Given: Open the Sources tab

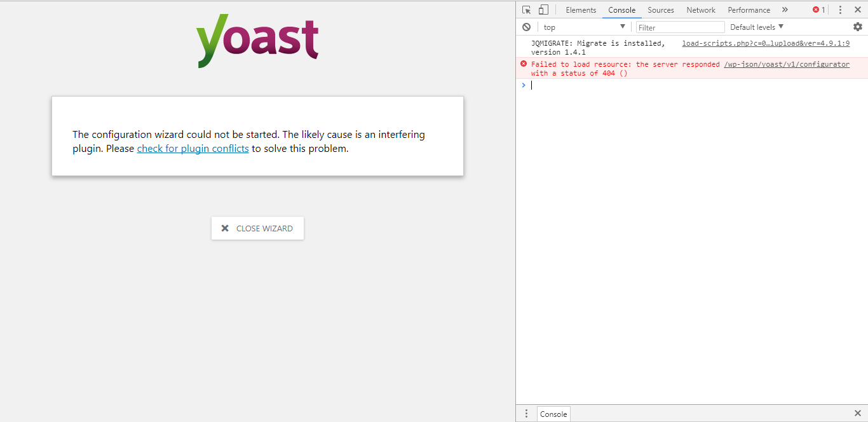Looking at the screenshot, I should pos(661,10).
